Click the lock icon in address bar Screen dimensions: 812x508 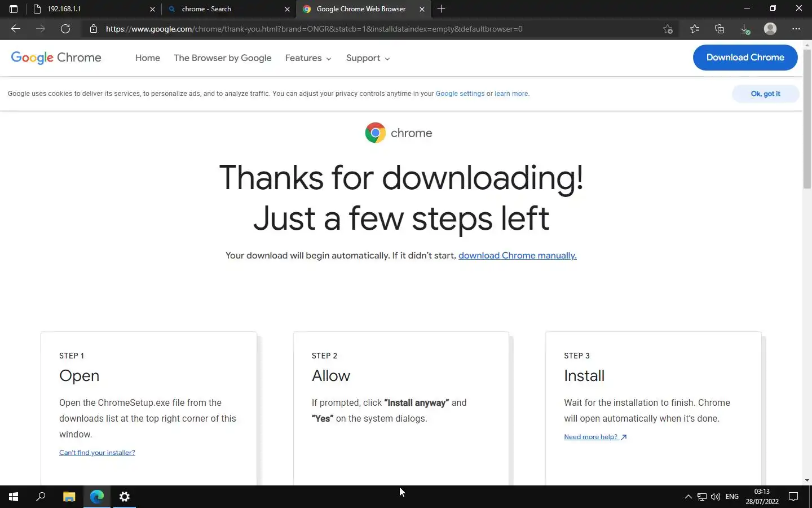(94, 29)
